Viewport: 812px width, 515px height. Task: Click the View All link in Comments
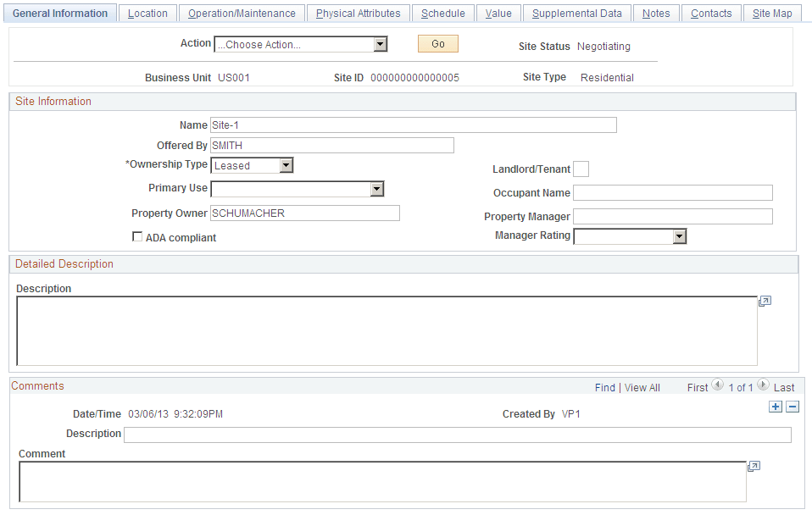tap(642, 388)
